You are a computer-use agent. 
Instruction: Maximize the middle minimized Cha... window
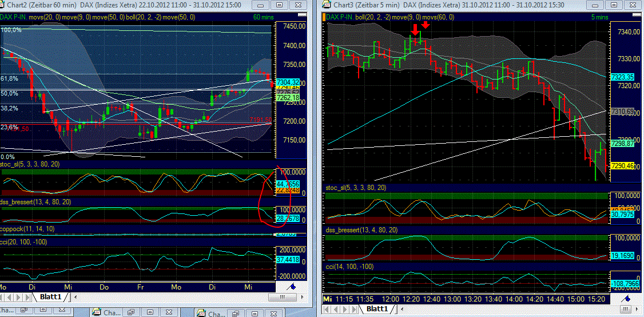(x=150, y=312)
